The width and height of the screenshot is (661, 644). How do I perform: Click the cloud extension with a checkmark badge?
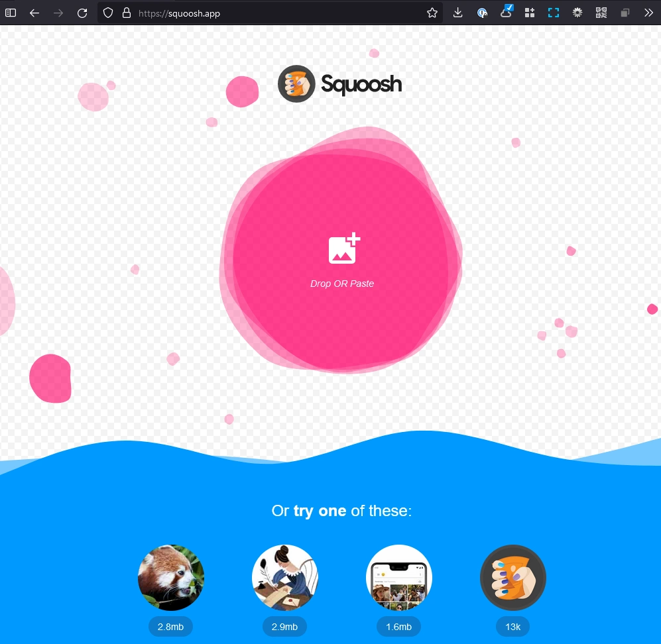507,11
